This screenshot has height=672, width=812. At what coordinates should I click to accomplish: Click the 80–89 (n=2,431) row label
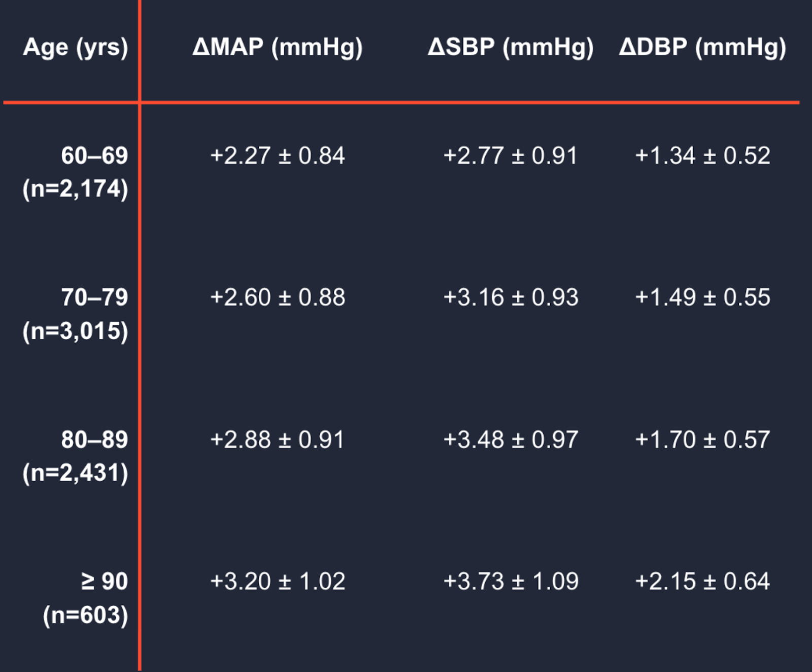coord(75,456)
